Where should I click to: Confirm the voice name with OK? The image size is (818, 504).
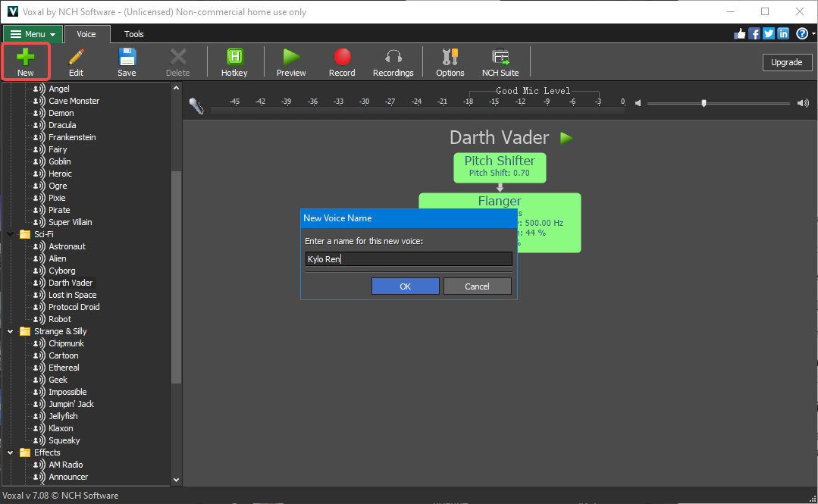406,286
